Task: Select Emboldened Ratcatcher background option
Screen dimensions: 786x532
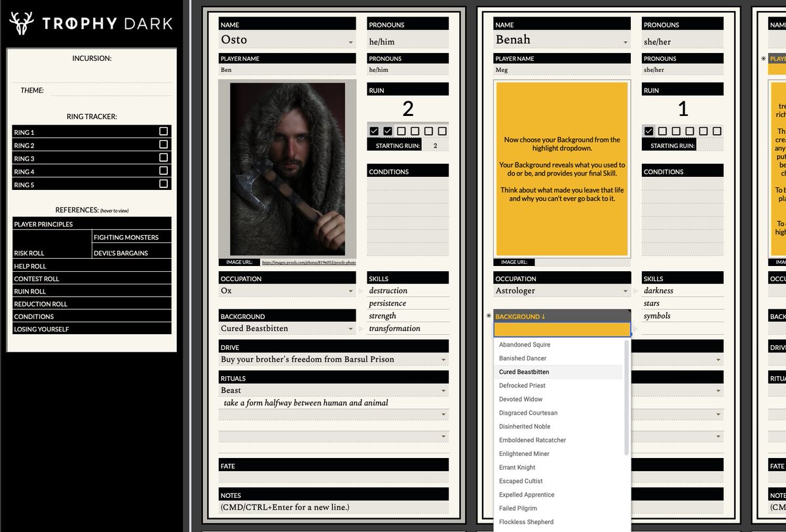Action: (x=559, y=440)
